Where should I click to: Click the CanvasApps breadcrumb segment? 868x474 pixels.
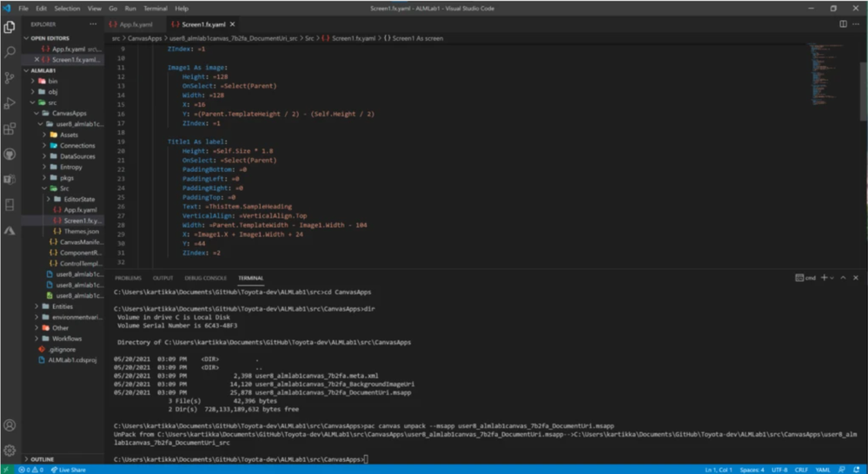pyautogui.click(x=144, y=39)
